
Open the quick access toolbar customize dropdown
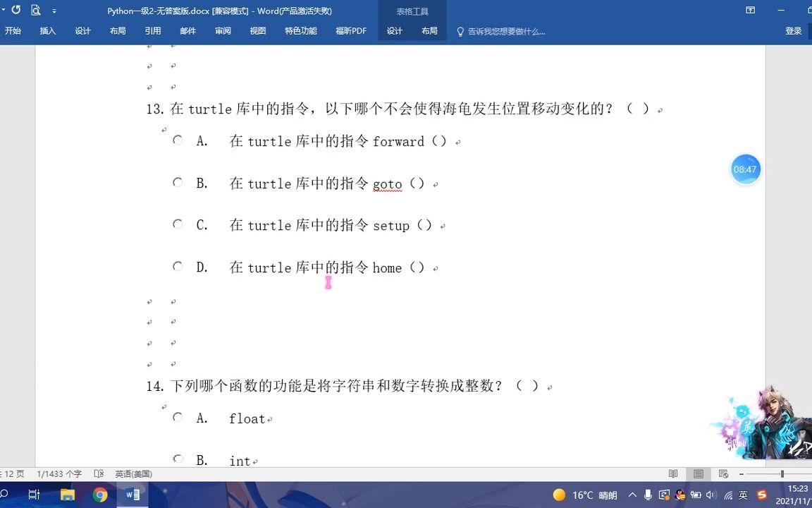tap(54, 10)
